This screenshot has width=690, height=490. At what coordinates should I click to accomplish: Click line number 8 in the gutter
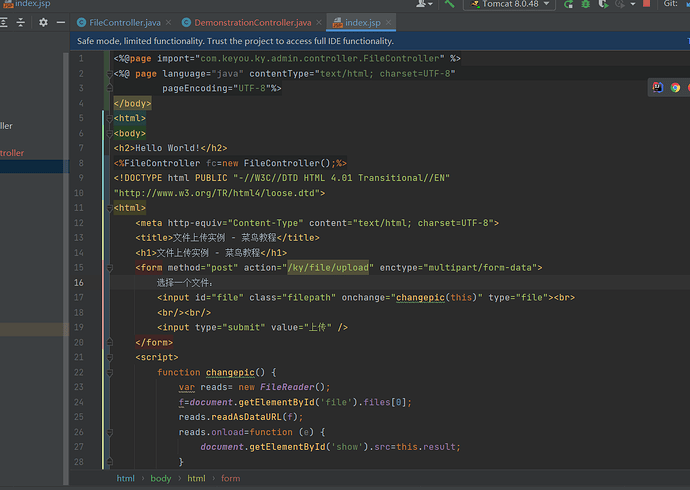click(81, 163)
